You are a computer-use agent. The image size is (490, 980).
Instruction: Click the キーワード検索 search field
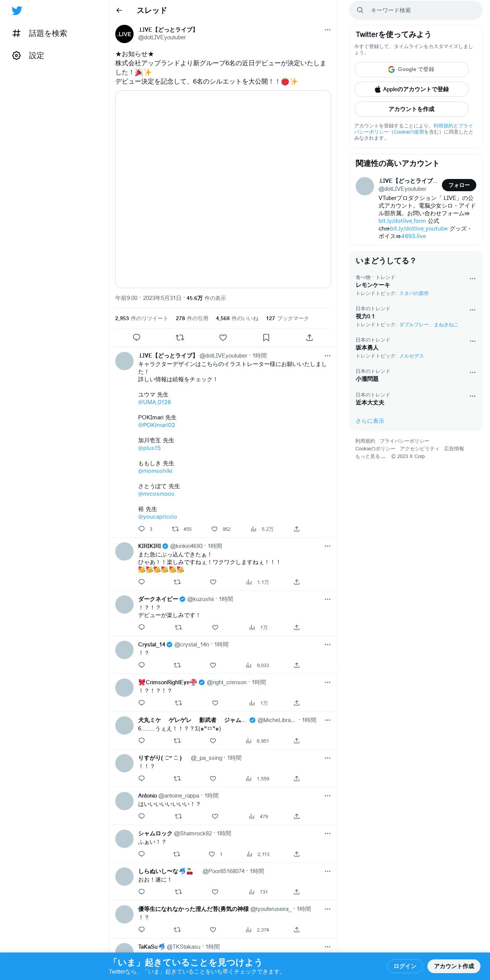[416, 10]
